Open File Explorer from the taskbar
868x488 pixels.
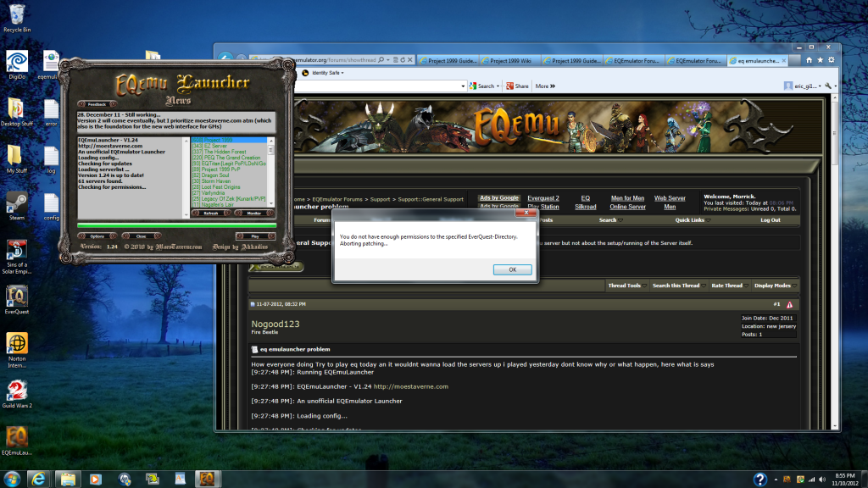point(68,480)
